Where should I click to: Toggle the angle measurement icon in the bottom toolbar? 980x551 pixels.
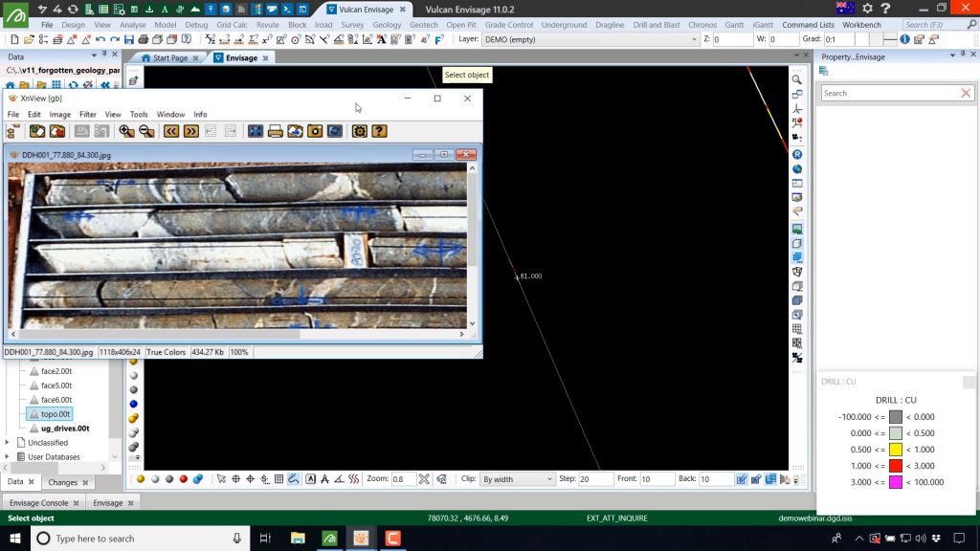337,478
